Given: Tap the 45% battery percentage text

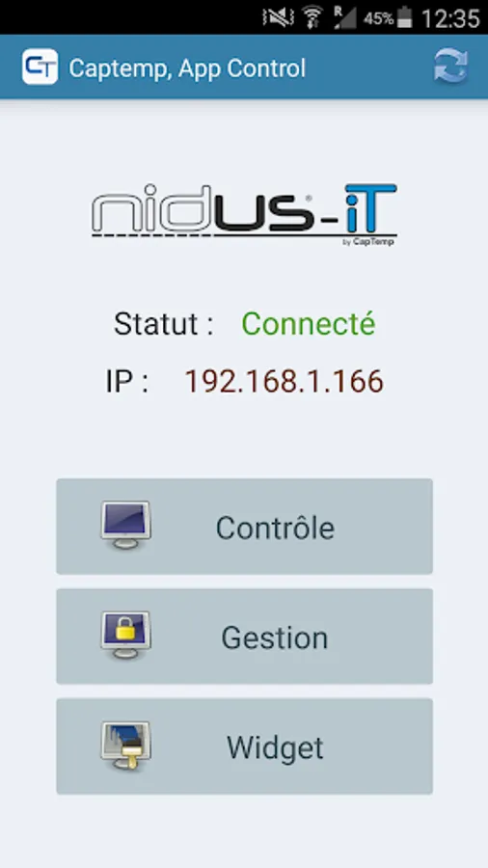Looking at the screenshot, I should 378,18.
